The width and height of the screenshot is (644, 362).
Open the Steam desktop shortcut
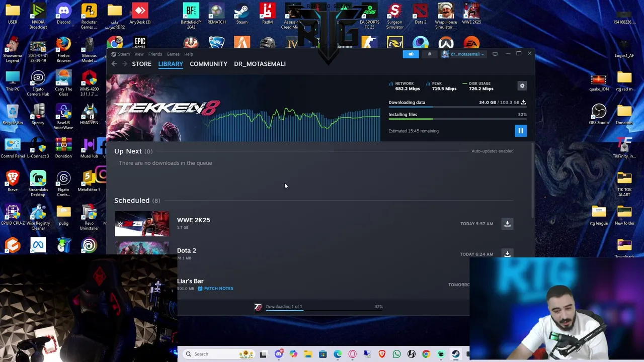(242, 14)
